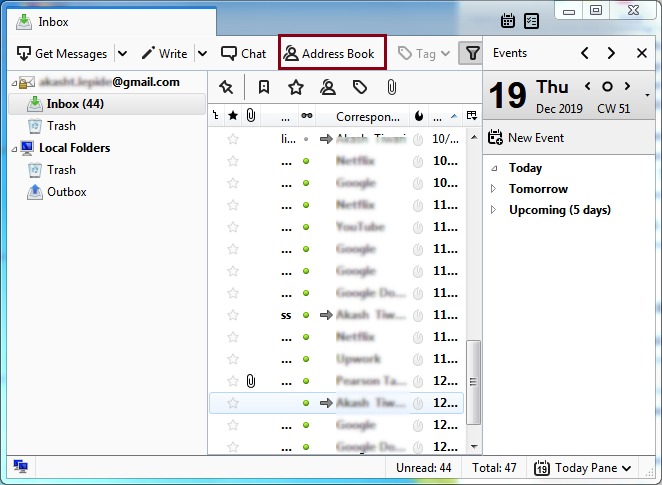Collapse the gmail.com account tree

[14, 83]
